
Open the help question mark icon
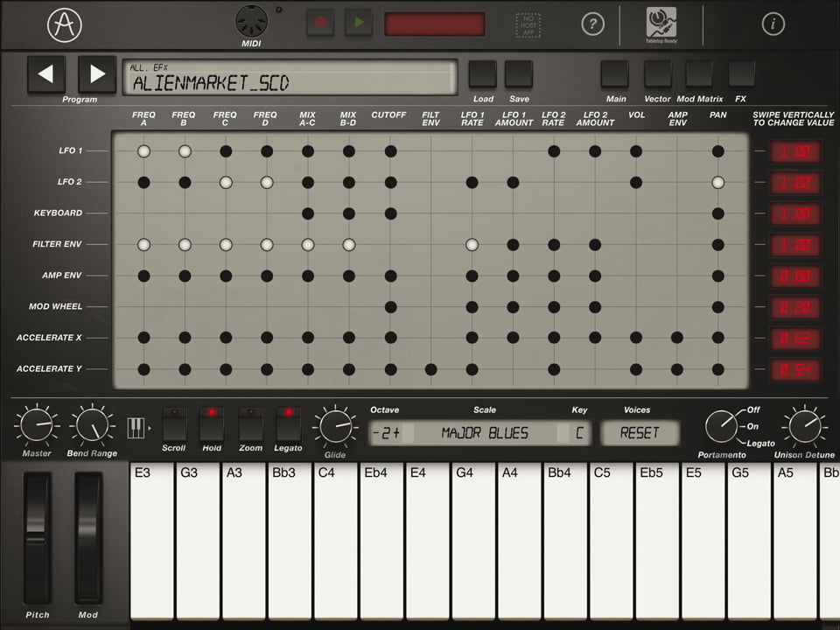coord(593,24)
